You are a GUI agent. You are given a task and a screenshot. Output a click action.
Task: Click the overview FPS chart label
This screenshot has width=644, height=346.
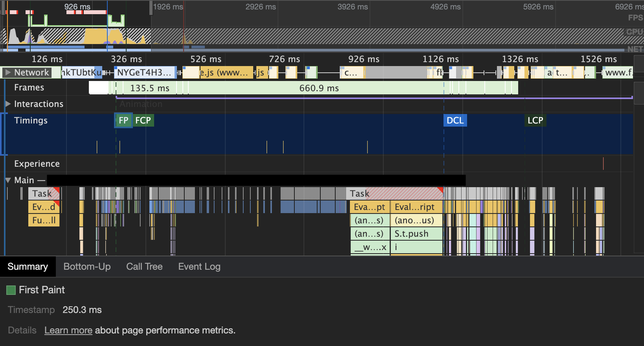click(635, 18)
